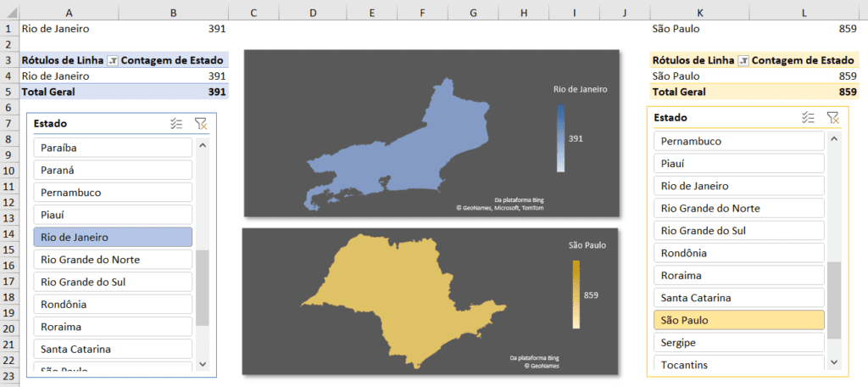The height and width of the screenshot is (387, 868).
Task: Select Contagem de Estado header in column L
Action: click(804, 60)
